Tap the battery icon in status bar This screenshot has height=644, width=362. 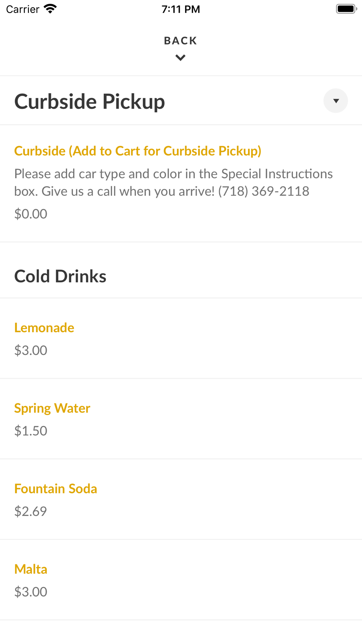pyautogui.click(x=346, y=9)
